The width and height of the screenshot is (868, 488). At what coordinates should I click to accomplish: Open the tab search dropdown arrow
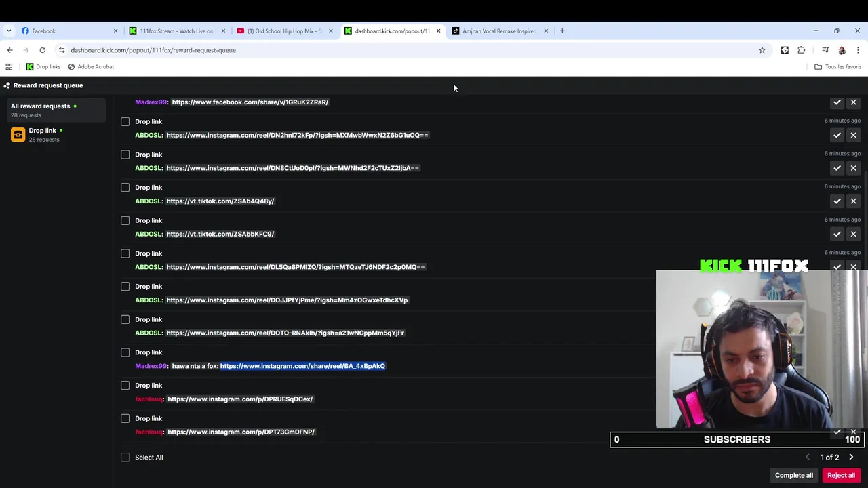(9, 30)
